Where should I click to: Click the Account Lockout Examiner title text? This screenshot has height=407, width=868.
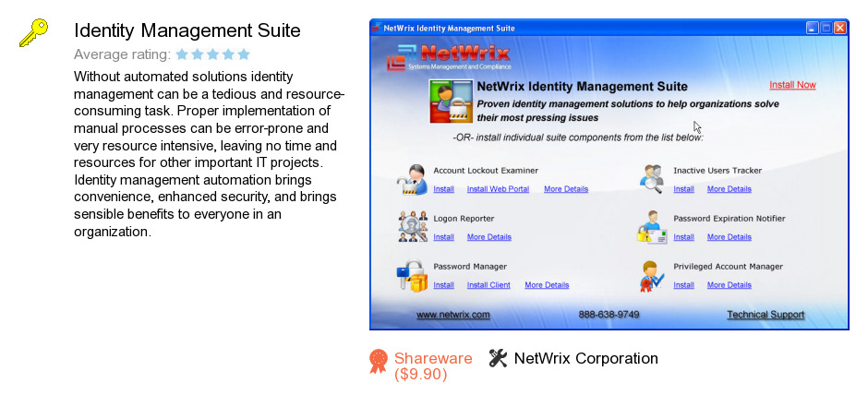(x=486, y=171)
